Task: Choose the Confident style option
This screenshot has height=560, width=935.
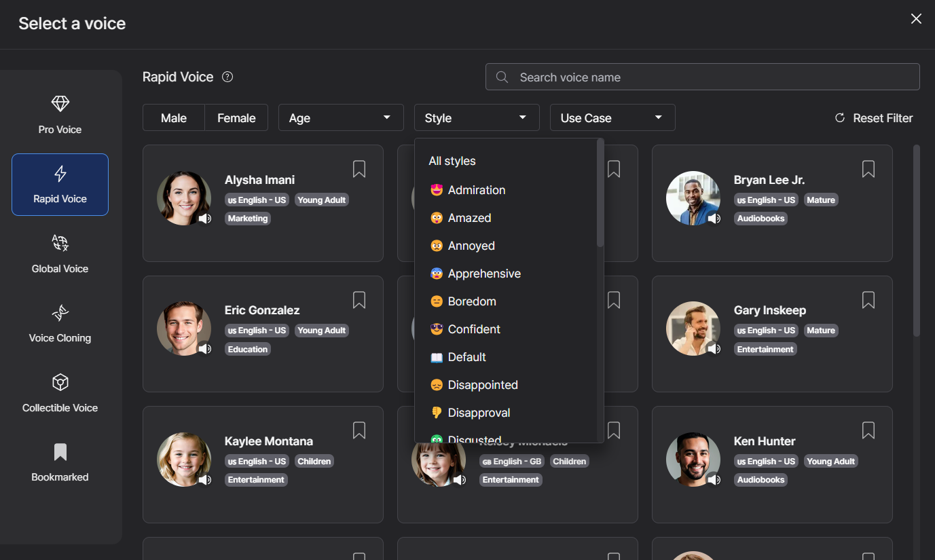Action: [x=474, y=329]
